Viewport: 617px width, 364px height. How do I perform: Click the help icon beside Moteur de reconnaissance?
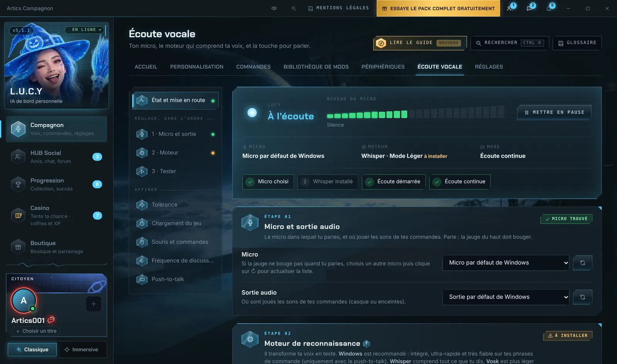click(x=367, y=344)
